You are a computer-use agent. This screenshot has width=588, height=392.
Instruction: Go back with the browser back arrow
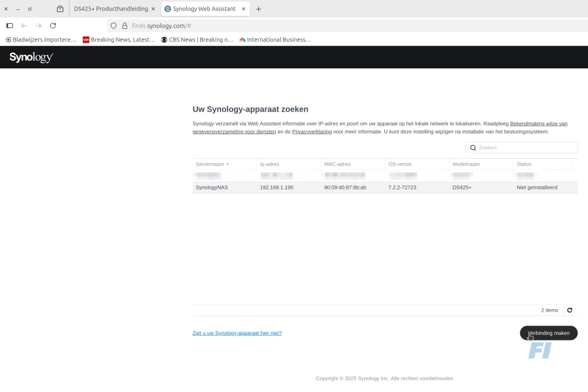(x=24, y=26)
